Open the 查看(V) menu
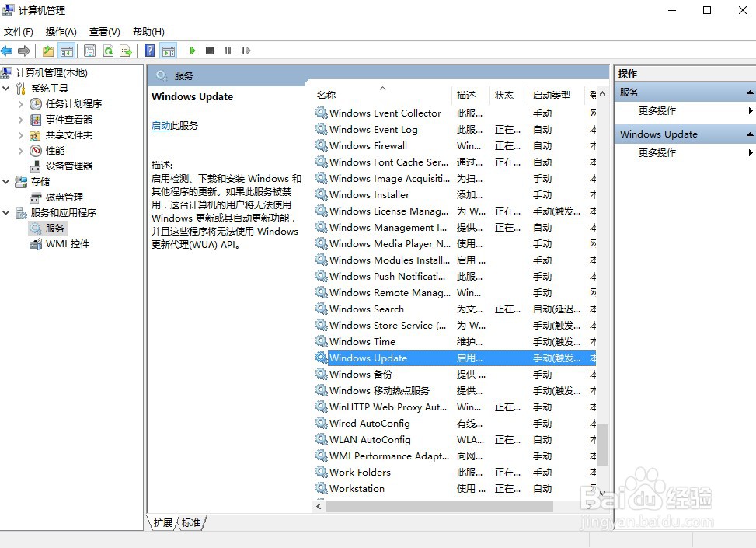 105,32
